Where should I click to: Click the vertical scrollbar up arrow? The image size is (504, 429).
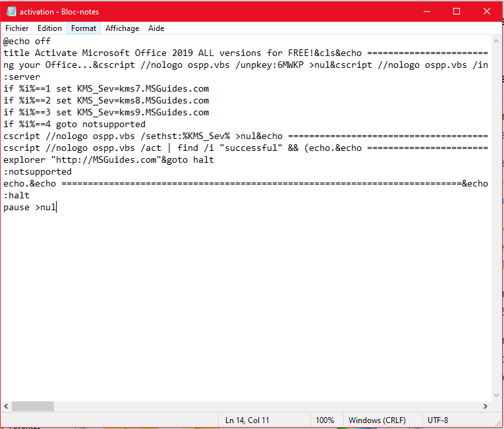pos(496,41)
